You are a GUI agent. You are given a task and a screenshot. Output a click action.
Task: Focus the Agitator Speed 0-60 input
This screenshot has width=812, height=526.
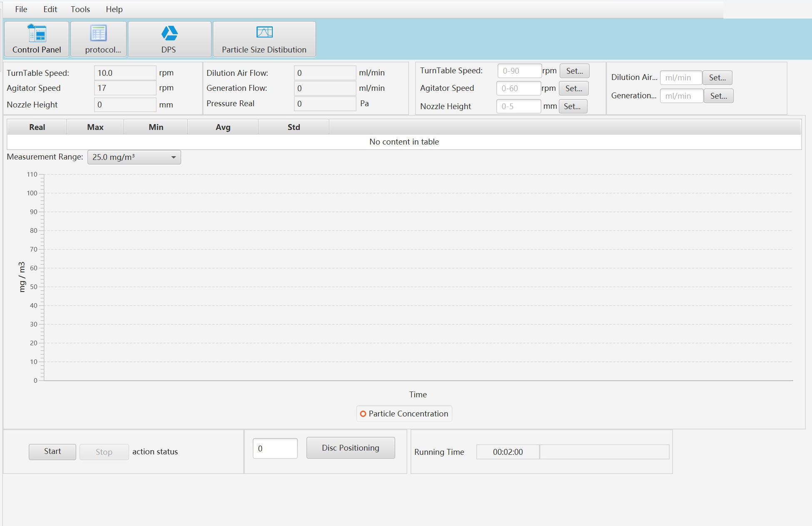click(518, 88)
